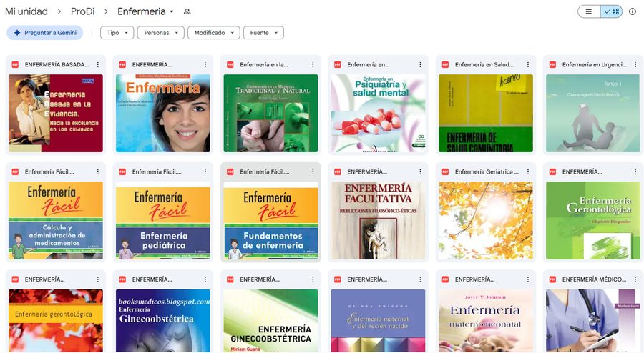Open Enfermería Fácil pediátrica cover thumbnail
This screenshot has width=644, height=353.
click(163, 221)
